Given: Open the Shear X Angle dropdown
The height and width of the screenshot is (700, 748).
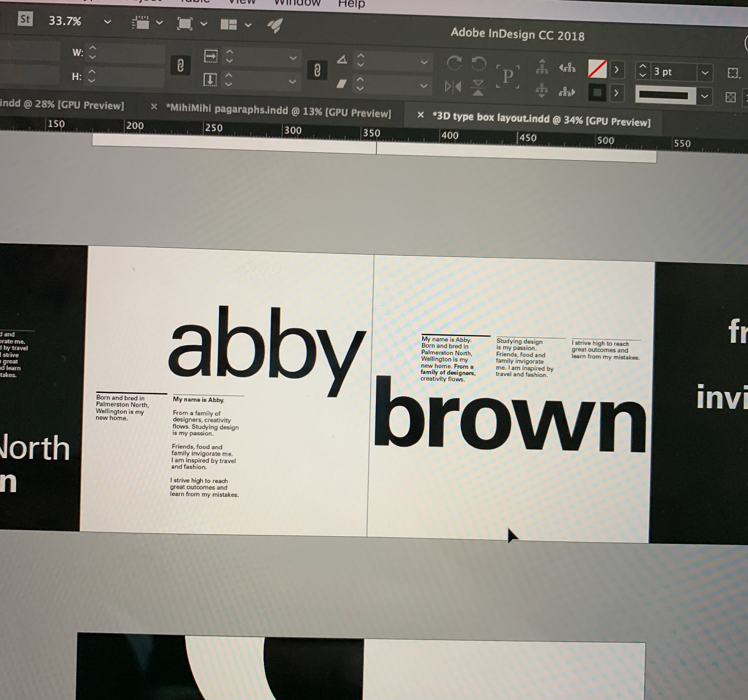Looking at the screenshot, I should point(423,86).
